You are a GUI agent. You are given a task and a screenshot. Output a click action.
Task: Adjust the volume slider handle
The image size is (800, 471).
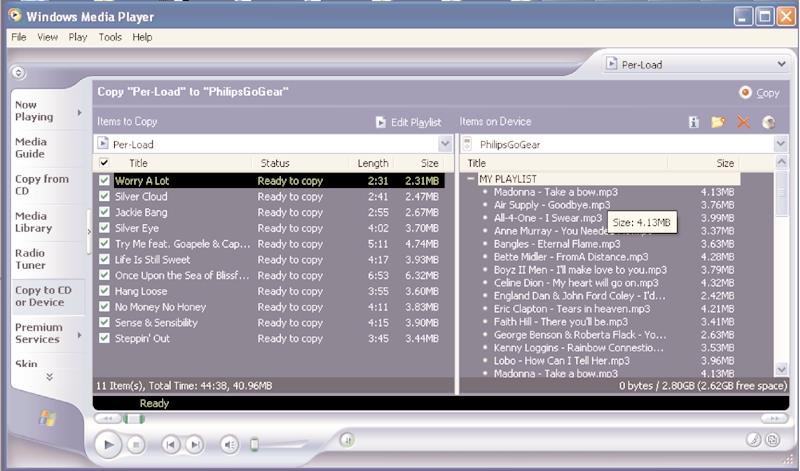tap(254, 445)
